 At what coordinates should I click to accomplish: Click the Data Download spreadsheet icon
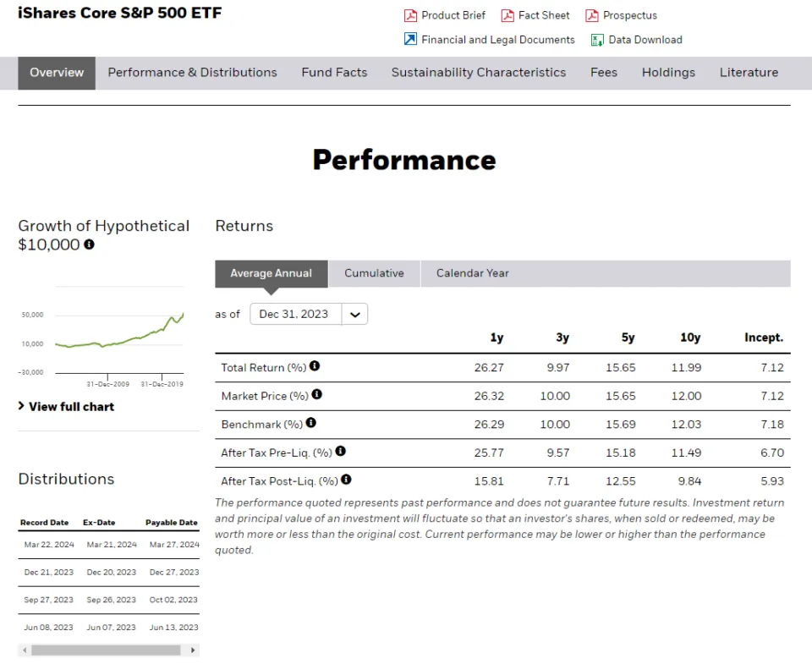tap(595, 40)
